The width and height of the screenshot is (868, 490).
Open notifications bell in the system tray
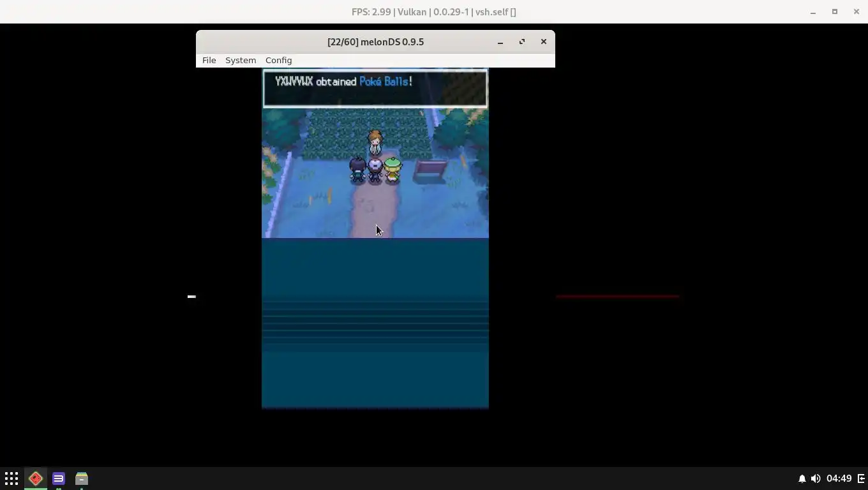point(802,479)
